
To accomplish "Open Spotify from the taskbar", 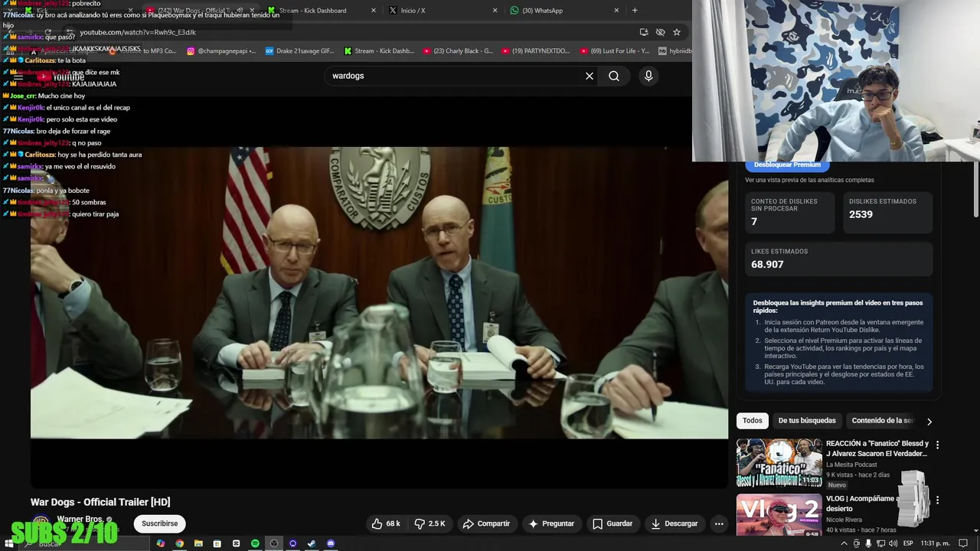I will coord(255,543).
